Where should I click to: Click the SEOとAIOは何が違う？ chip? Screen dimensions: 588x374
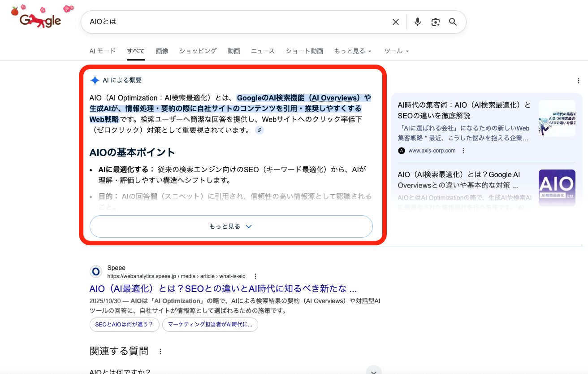point(124,325)
